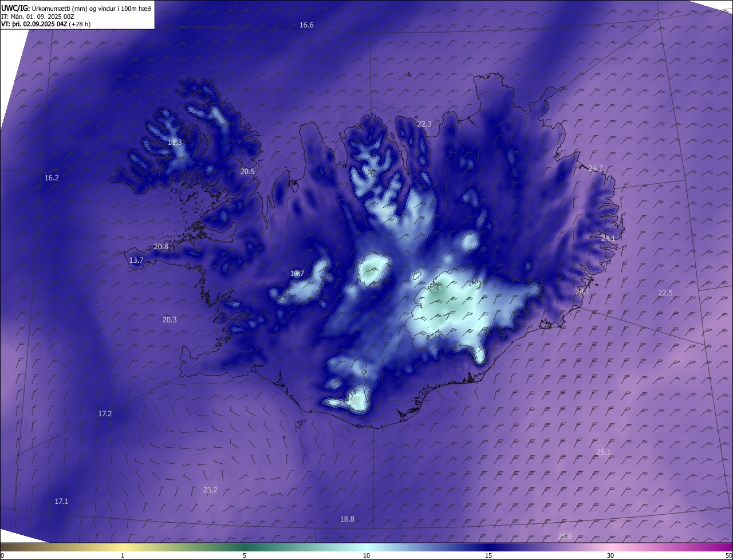Viewport: 733px width, 560px height.
Task: Click the 11.3 value in the Westfjords
Action: 175,142
